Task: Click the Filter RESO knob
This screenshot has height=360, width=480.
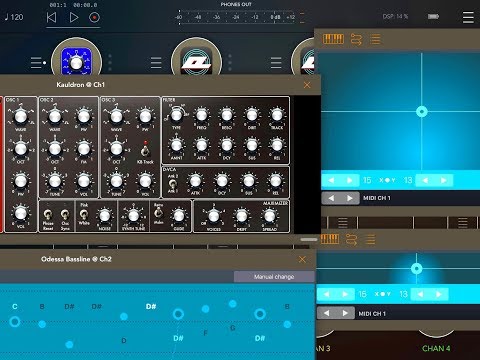Action: tap(227, 115)
